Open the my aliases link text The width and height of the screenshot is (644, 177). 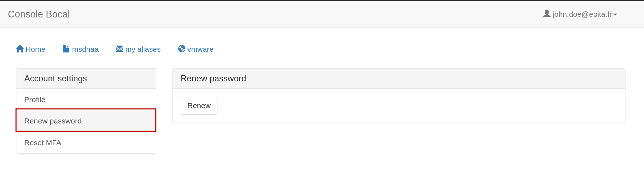point(143,49)
